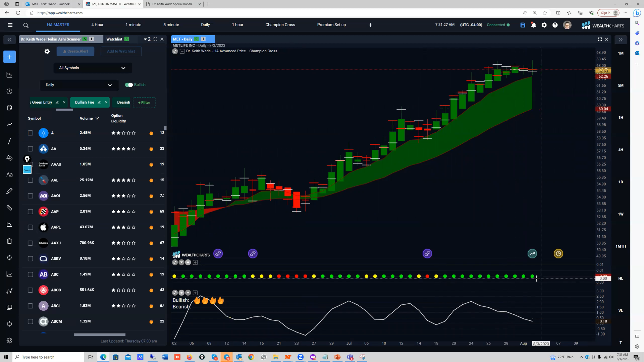
Task: Check the box for symbol ABCB
Action: point(30,290)
